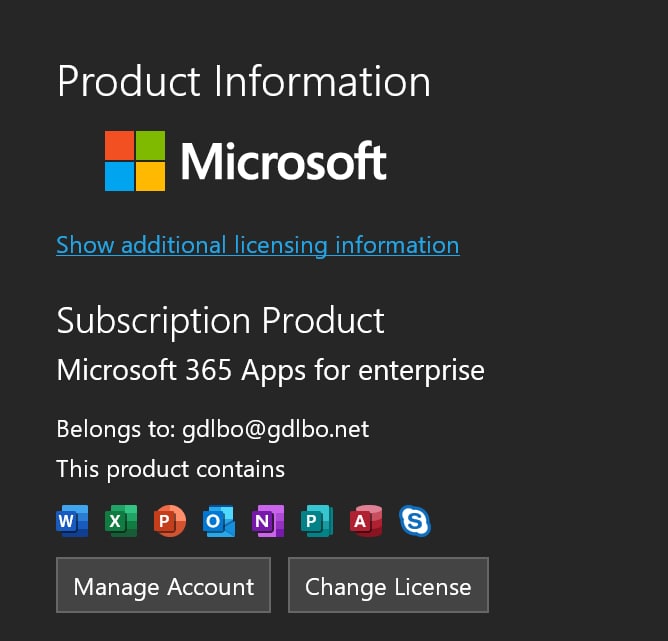Click the Microsoft wordmark text
The width and height of the screenshot is (668, 641).
point(284,161)
